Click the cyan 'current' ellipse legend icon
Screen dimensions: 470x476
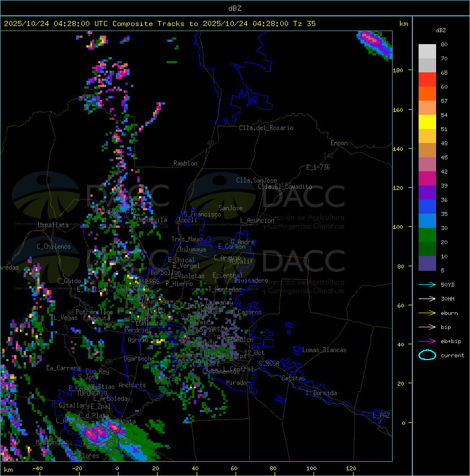pyautogui.click(x=427, y=355)
